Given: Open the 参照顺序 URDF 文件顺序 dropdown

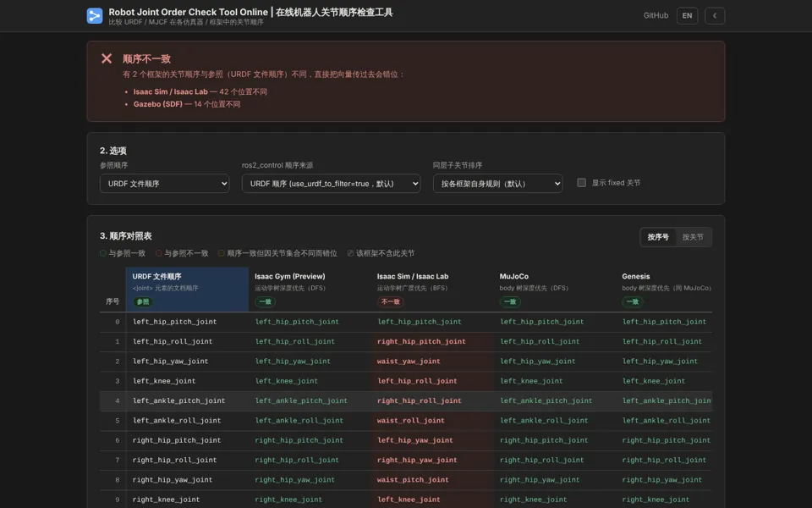Looking at the screenshot, I should coord(165,184).
